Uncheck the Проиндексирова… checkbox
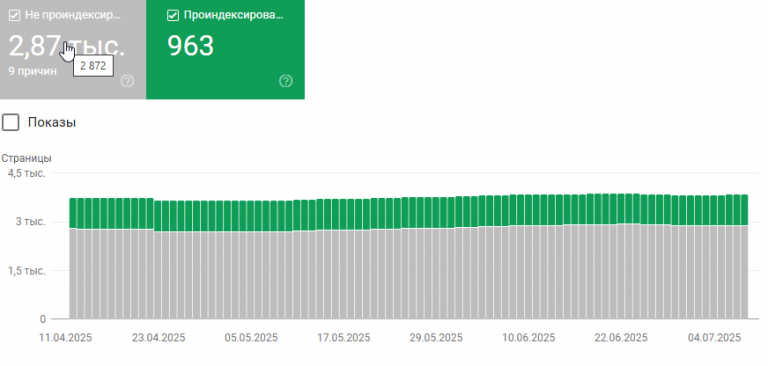This screenshot has width=768, height=366. pos(173,16)
